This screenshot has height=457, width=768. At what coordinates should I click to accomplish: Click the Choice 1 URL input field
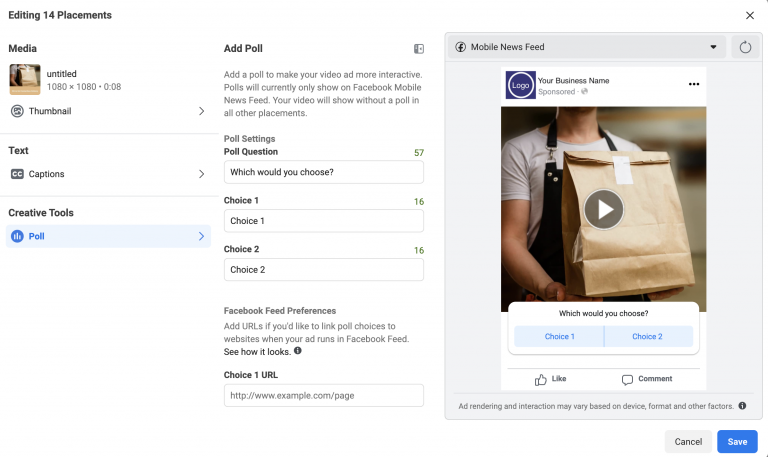tap(323, 395)
